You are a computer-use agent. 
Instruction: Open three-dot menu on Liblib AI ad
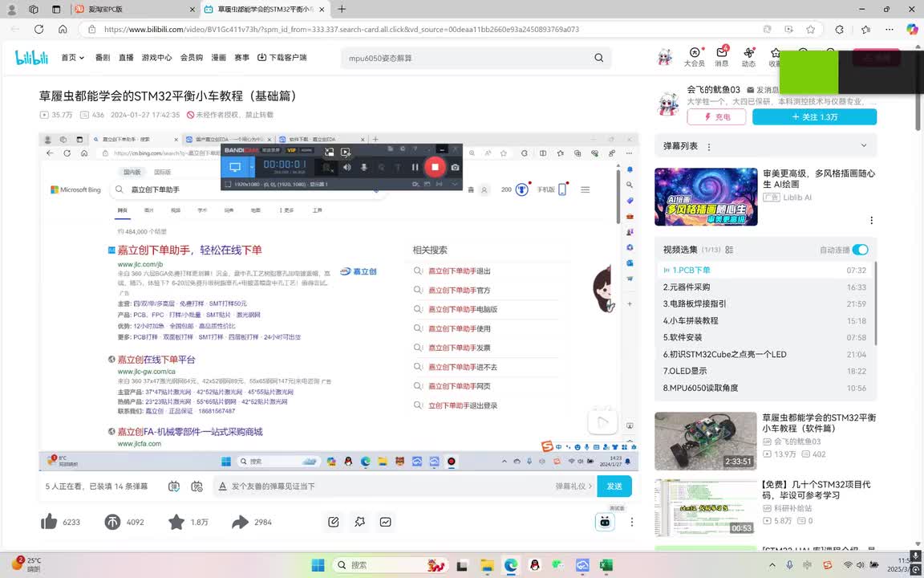click(872, 221)
